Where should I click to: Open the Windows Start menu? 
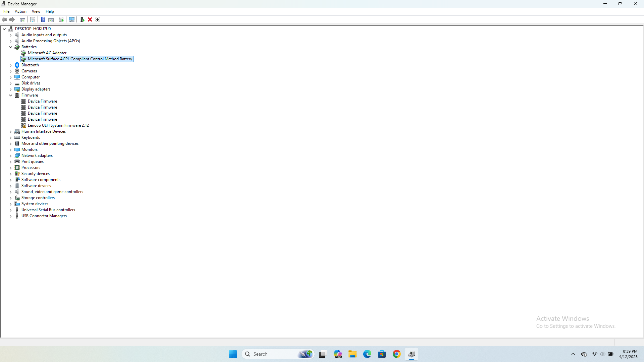pos(233,354)
